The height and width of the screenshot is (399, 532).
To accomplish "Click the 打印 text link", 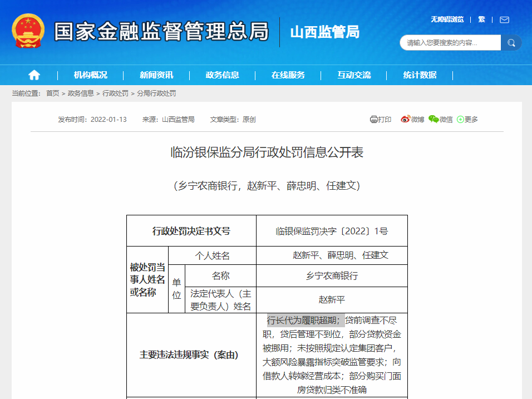I will tap(385, 120).
